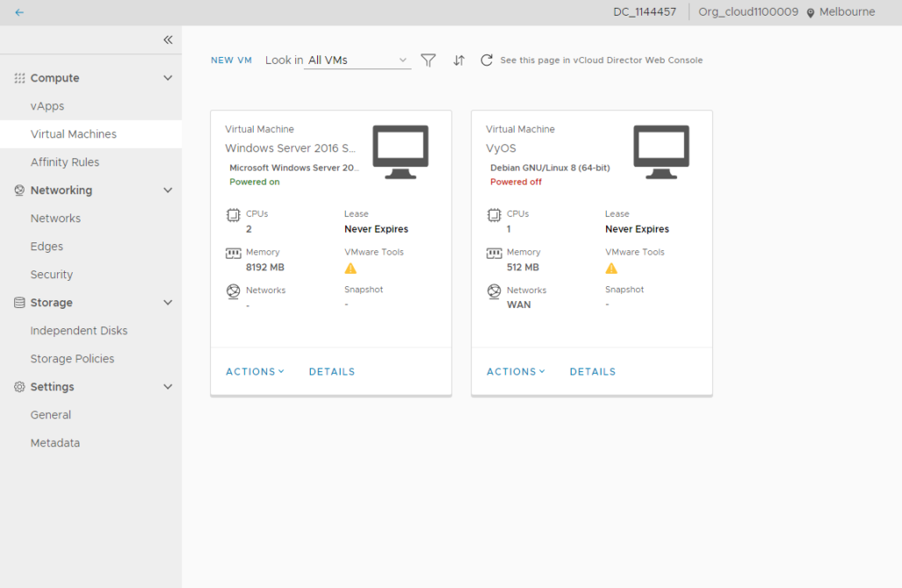Click the 512 MB memory value

pos(522,267)
